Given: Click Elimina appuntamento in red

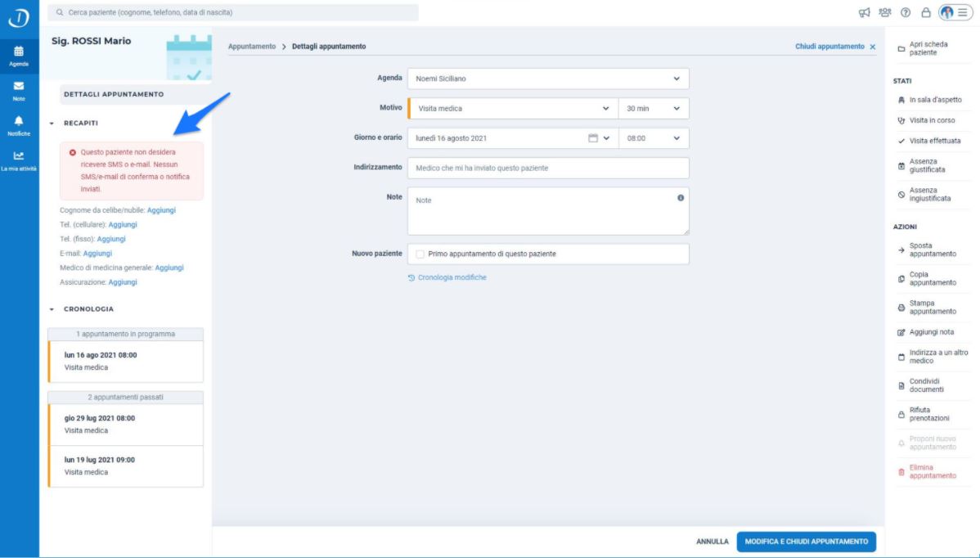Looking at the screenshot, I should [928, 472].
